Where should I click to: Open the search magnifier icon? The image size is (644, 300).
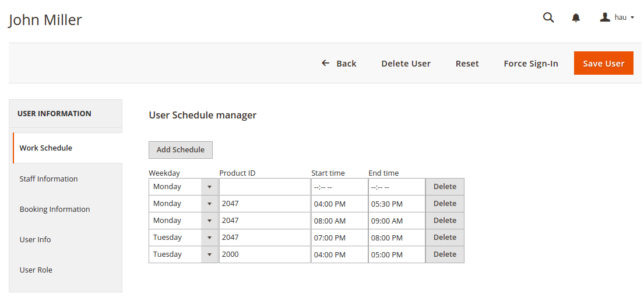[x=548, y=18]
